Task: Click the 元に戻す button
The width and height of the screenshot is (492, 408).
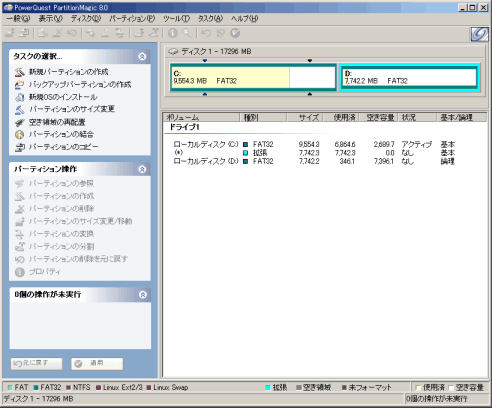Action: tap(36, 363)
